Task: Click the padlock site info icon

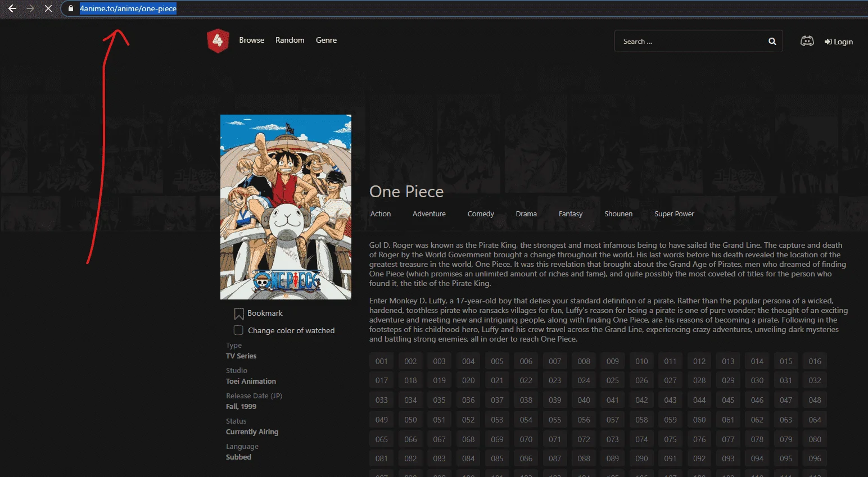Action: (x=71, y=8)
